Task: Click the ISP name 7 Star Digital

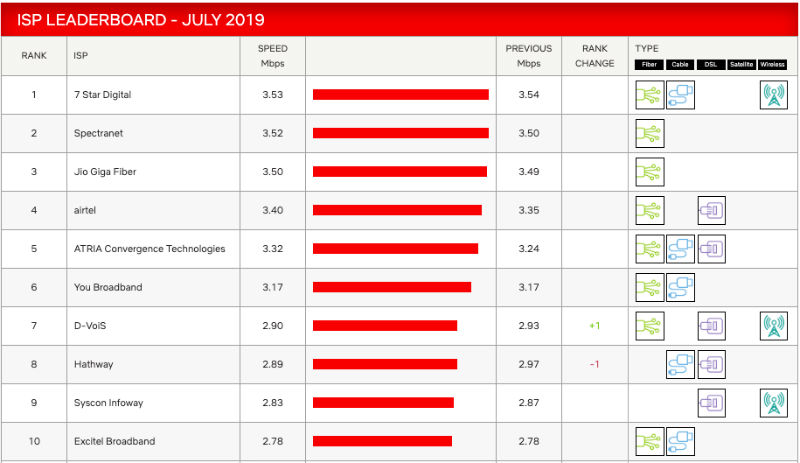Action: point(103,94)
